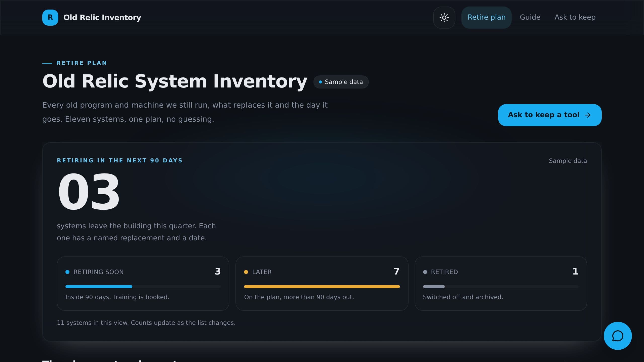The image size is (644, 362).
Task: Click the Retiring Soon count 3
Action: 218,271
